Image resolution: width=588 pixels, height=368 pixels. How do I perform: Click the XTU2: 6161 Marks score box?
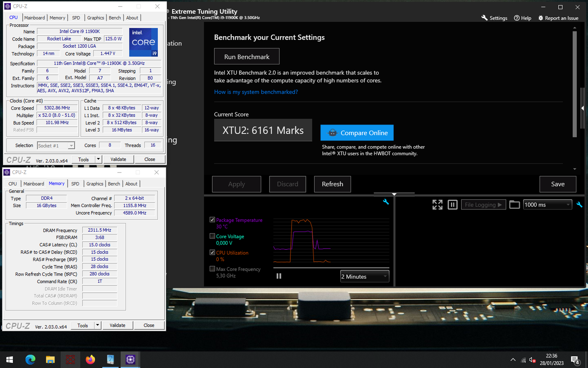(x=263, y=130)
